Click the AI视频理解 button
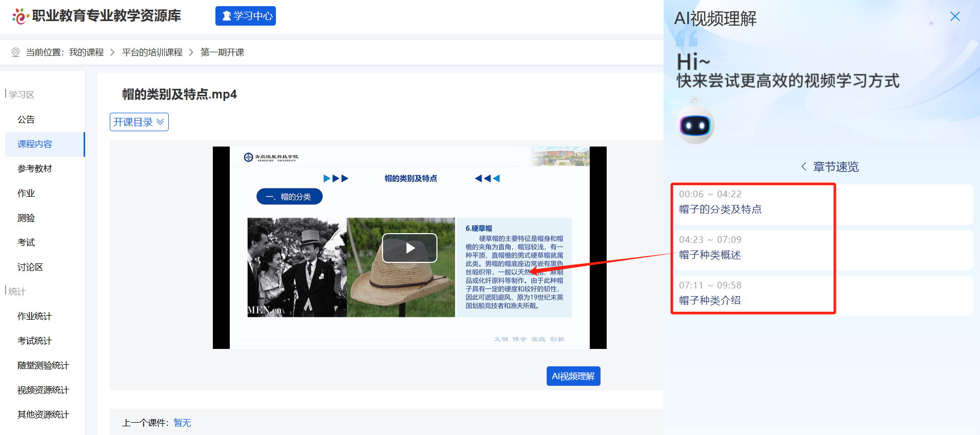Screen dimensions: 980x435 coord(573,376)
